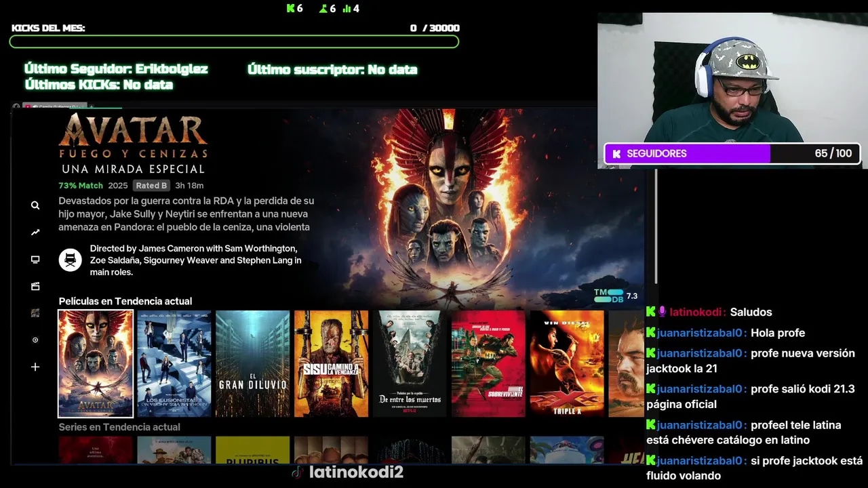Click the green Kick K counter icon
Viewport: 868px width, 488px height.
click(x=290, y=8)
